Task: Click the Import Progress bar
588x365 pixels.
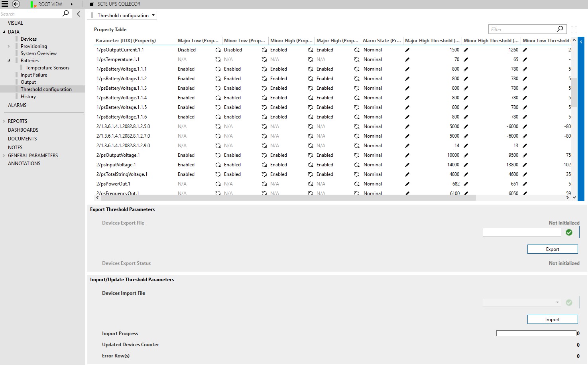Action: click(536, 333)
